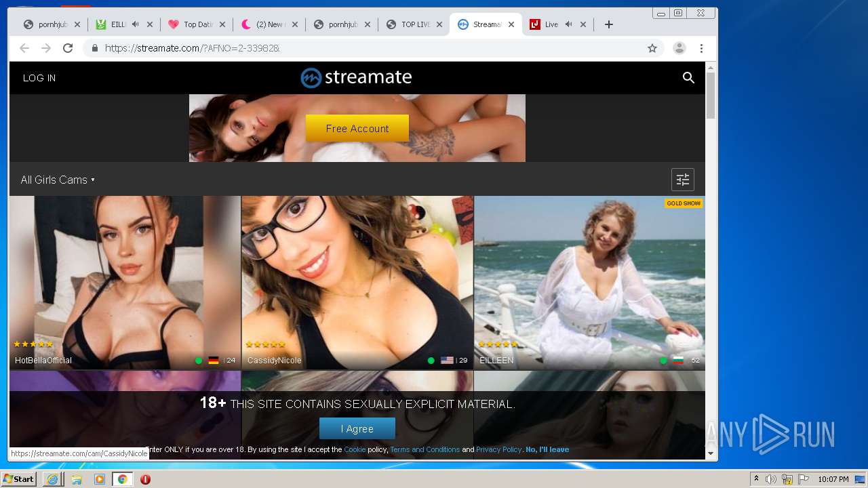The height and width of the screenshot is (488, 868).
Task: Open Windows Explorer folder from taskbar
Action: [77, 479]
